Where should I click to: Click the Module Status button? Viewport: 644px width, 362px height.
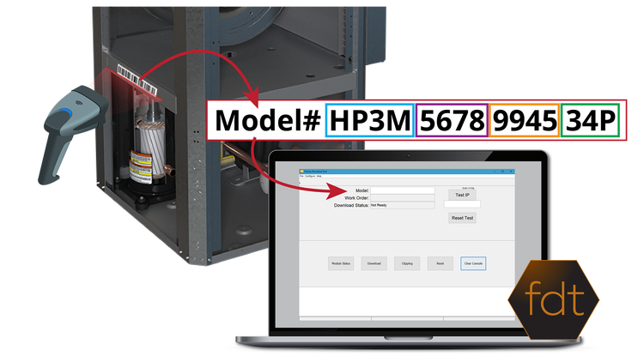pyautogui.click(x=341, y=263)
